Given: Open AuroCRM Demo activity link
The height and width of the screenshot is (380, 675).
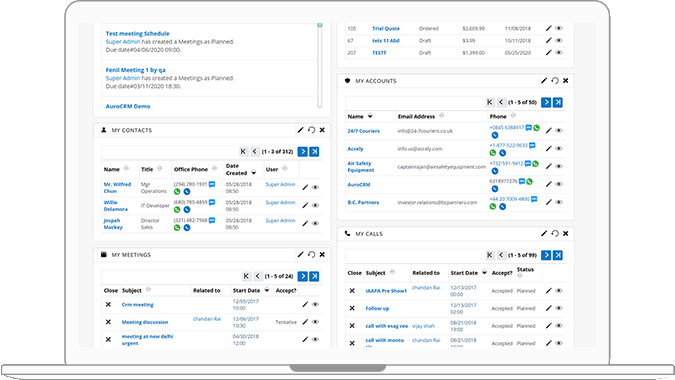Looking at the screenshot, I should (128, 106).
